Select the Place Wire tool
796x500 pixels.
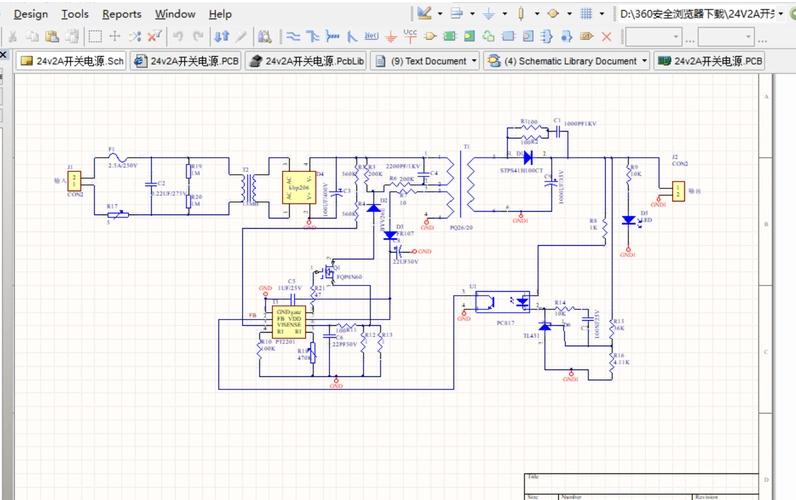[x=293, y=37]
